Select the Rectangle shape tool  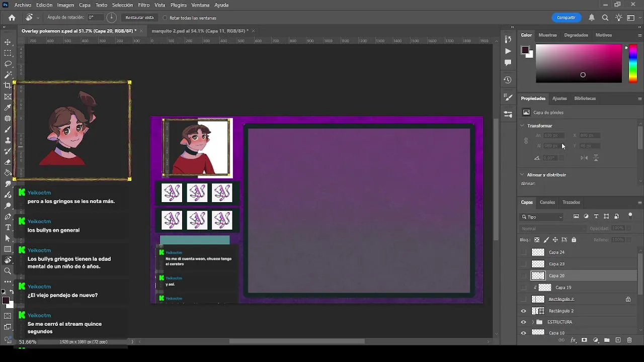[x=8, y=249]
